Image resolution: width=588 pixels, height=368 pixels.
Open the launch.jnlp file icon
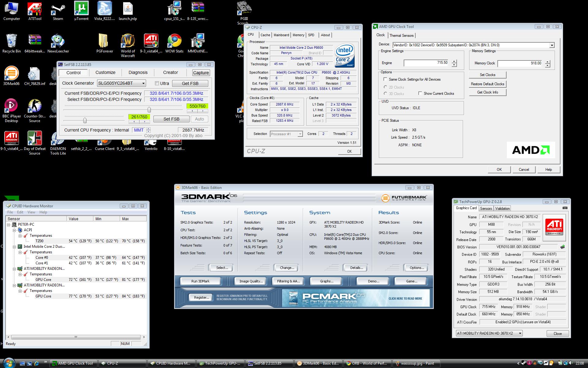point(128,11)
